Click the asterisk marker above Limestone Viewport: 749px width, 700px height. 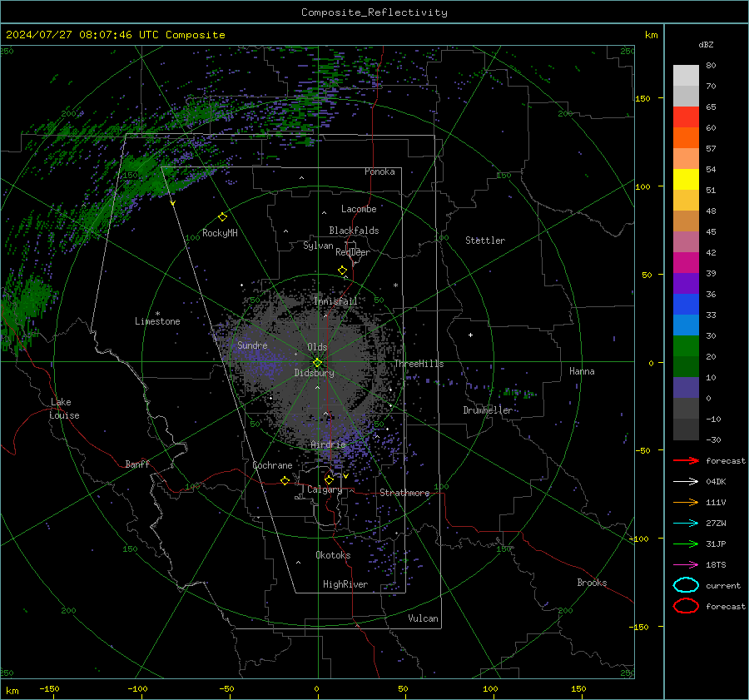[x=157, y=314]
